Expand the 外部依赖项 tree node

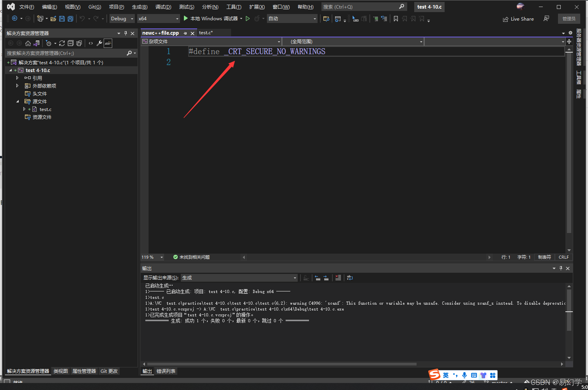18,86
